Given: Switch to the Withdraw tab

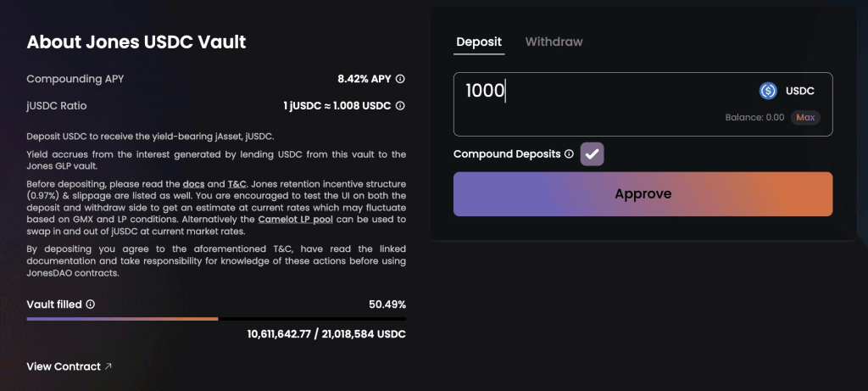Looking at the screenshot, I should coord(554,42).
